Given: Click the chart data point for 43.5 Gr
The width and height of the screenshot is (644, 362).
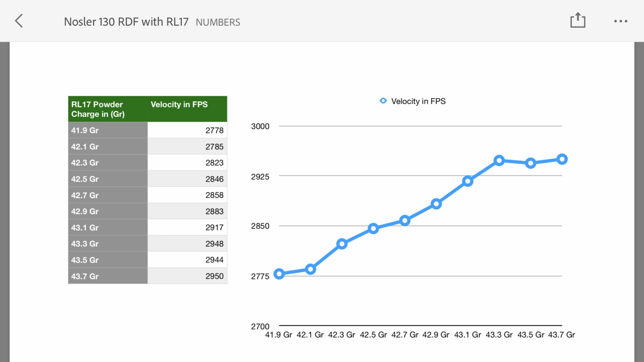Looking at the screenshot, I should [x=530, y=163].
